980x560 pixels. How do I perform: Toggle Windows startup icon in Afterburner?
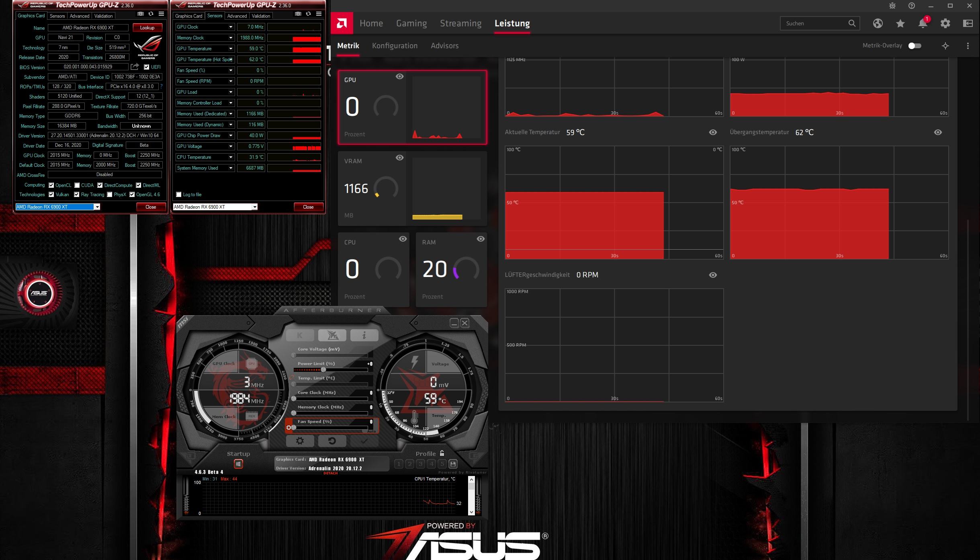coord(238,464)
